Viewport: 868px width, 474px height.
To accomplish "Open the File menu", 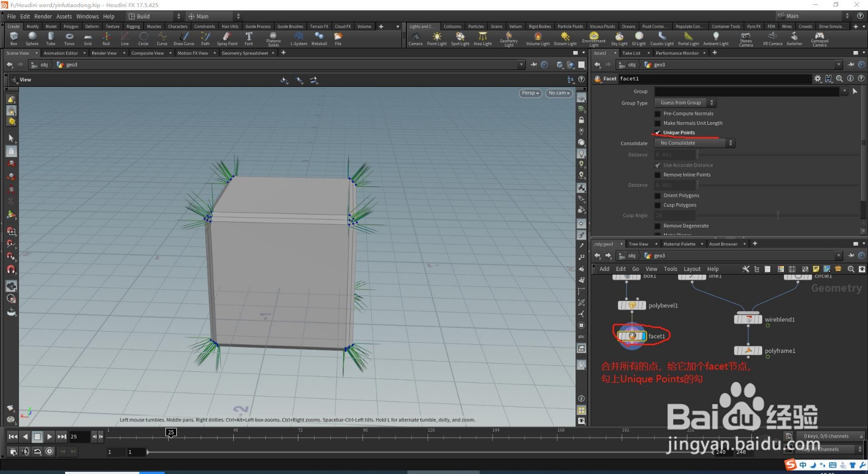I will tap(11, 16).
